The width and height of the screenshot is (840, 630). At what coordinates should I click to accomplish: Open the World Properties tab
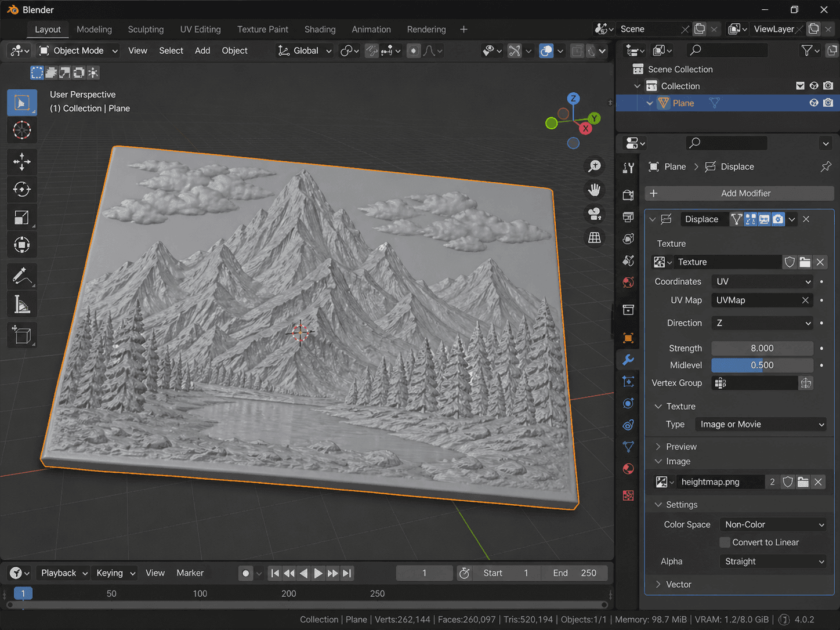[628, 282]
